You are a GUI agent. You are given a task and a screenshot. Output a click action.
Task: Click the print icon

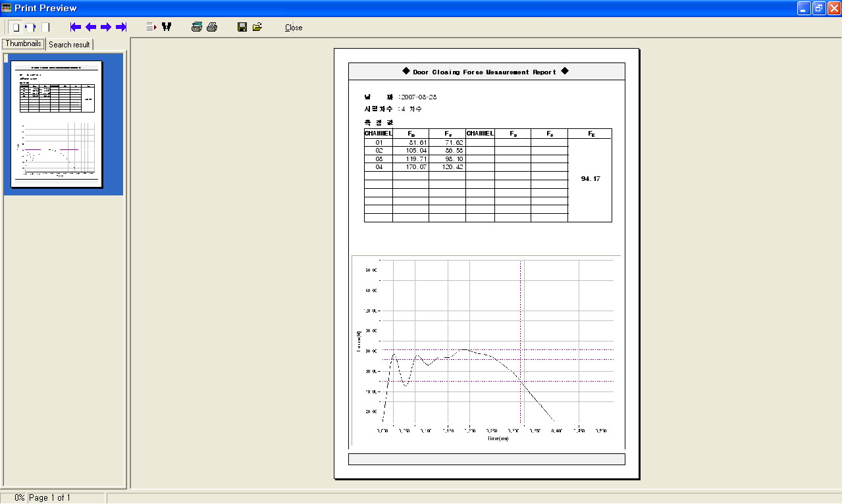pyautogui.click(x=212, y=27)
